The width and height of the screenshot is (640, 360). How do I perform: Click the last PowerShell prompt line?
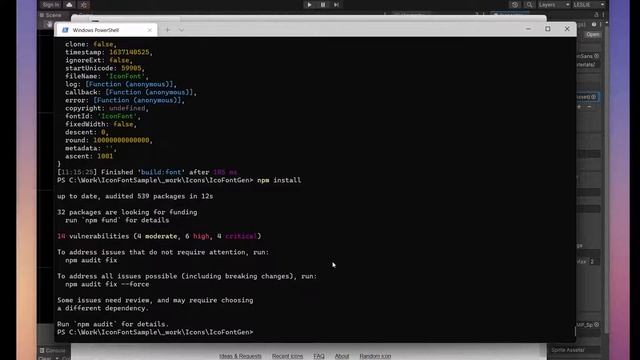pos(155,332)
